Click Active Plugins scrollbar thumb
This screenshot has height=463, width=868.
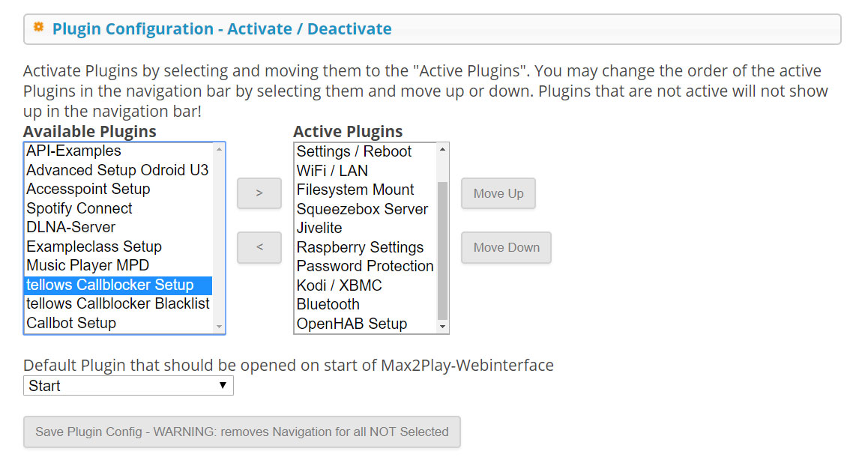tap(442, 250)
